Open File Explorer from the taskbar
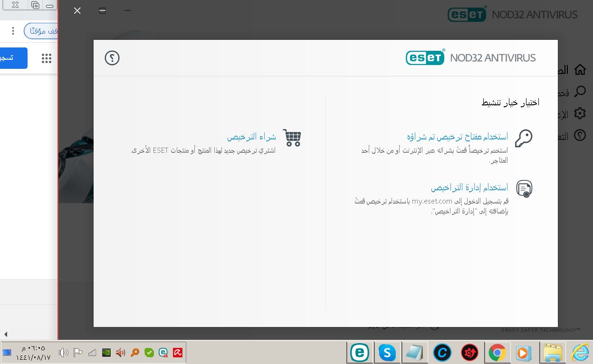Viewport: 593px width, 364px height. [x=553, y=353]
